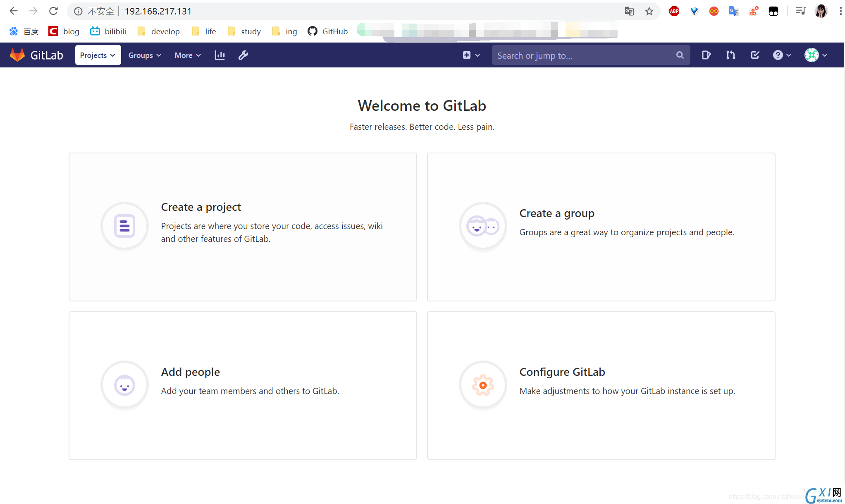The height and width of the screenshot is (504, 845).
Task: Open the AdBlock Plus extension
Action: click(674, 11)
